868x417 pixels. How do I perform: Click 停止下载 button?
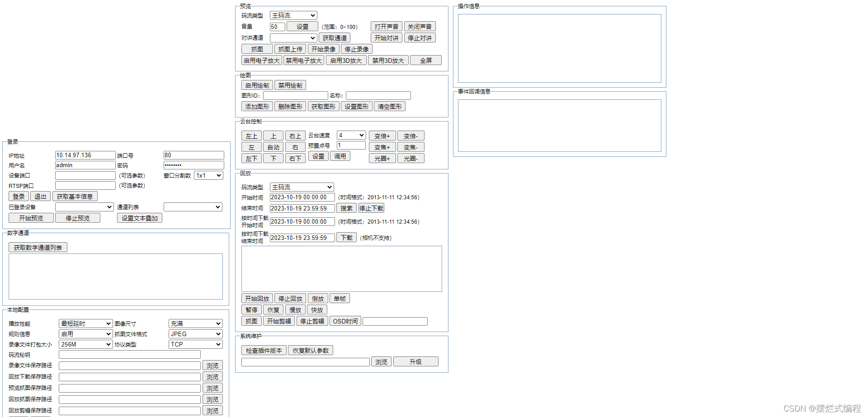point(371,208)
